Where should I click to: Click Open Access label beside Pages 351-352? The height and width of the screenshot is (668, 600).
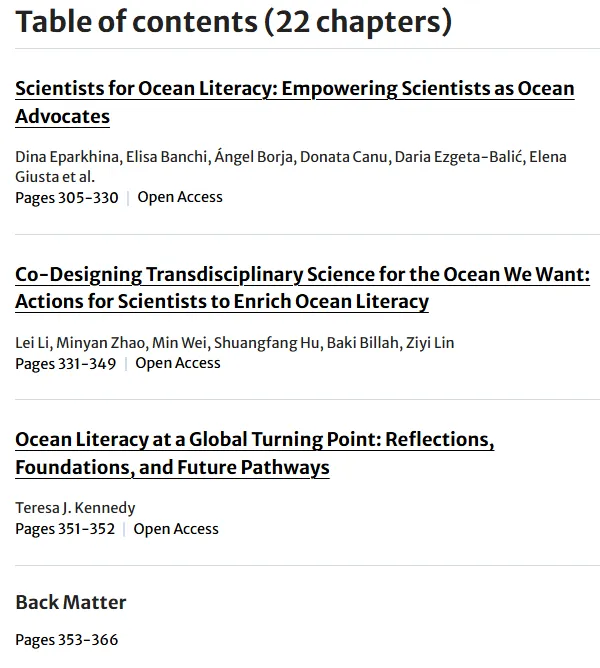click(x=176, y=529)
